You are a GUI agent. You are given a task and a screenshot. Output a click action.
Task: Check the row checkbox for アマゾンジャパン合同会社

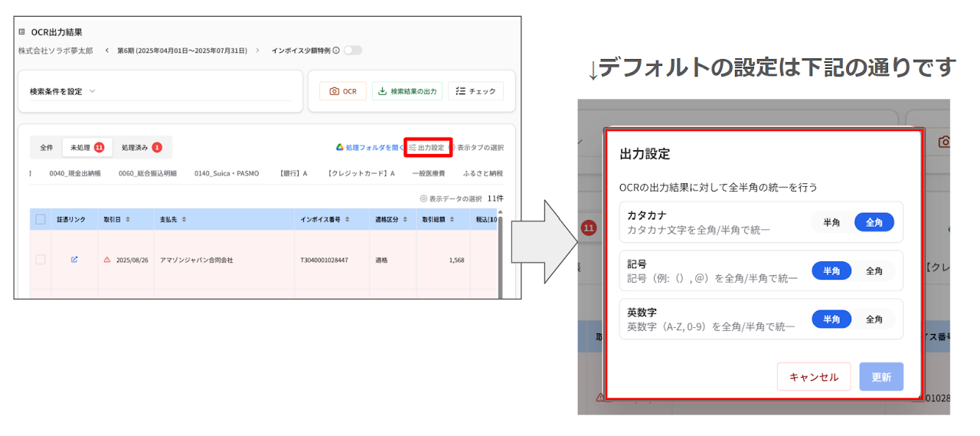coord(41,260)
